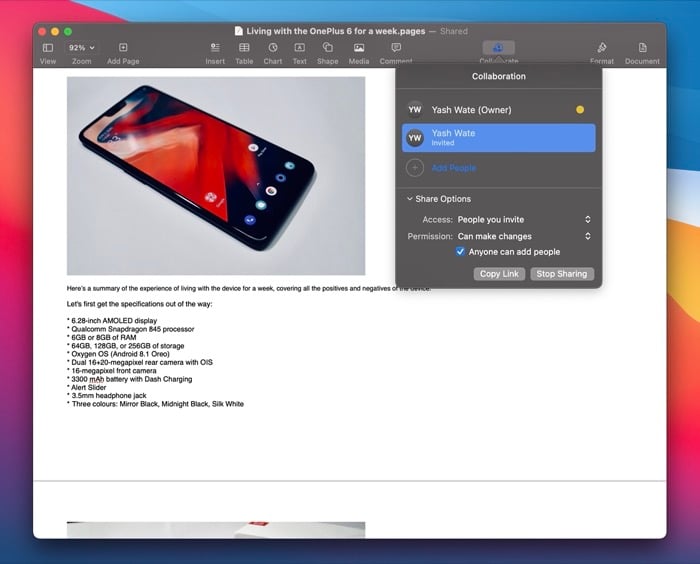
Task: Click the document title in title bar
Action: (336, 31)
